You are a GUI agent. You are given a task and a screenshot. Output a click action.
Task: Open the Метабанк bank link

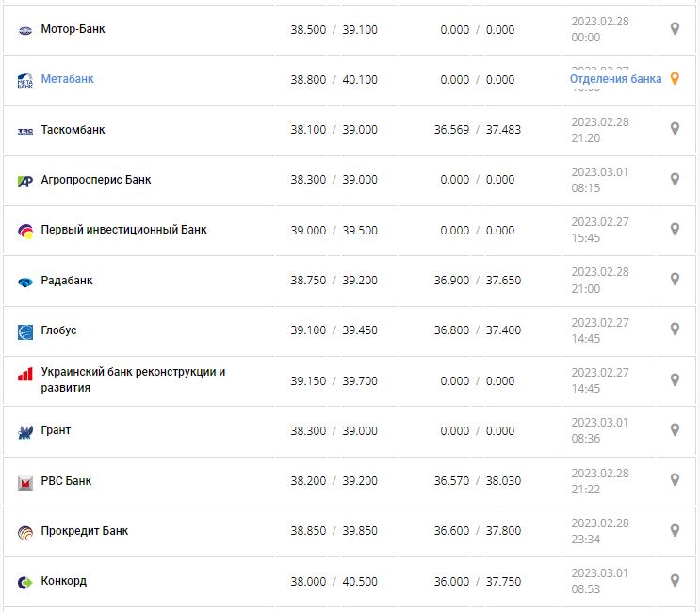[67, 79]
